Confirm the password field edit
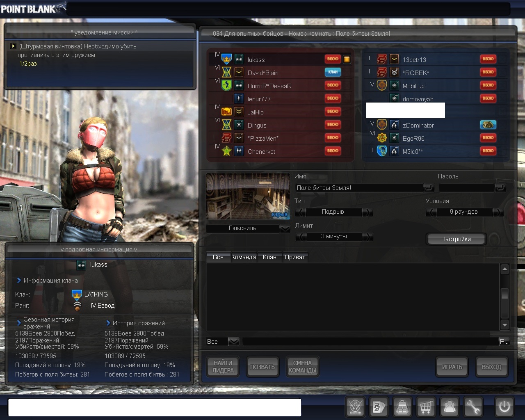This screenshot has height=420, width=525. click(x=501, y=188)
